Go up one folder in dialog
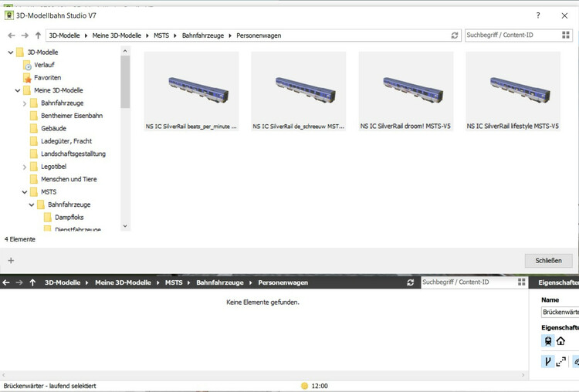This screenshot has height=392, width=579. 38,35
